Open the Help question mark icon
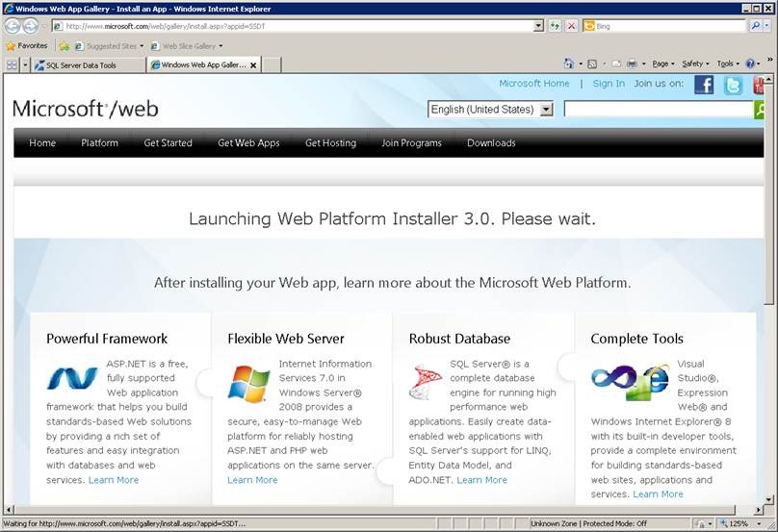This screenshot has height=532, width=778. (x=750, y=63)
